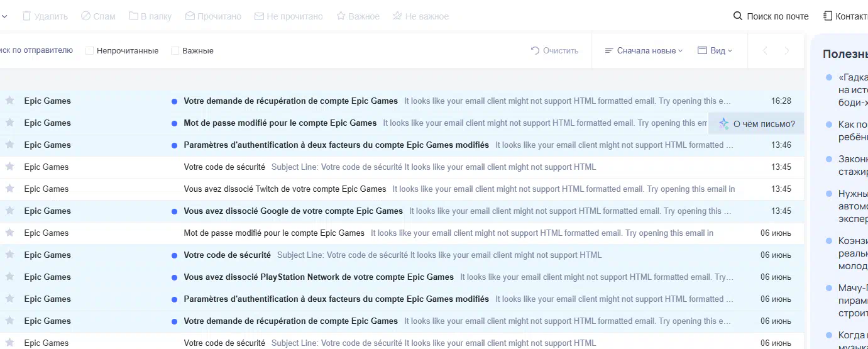Image resolution: width=868 pixels, height=349 pixels.
Task: Open Vous avez dissocié PlayStation Network email
Action: pos(402,277)
